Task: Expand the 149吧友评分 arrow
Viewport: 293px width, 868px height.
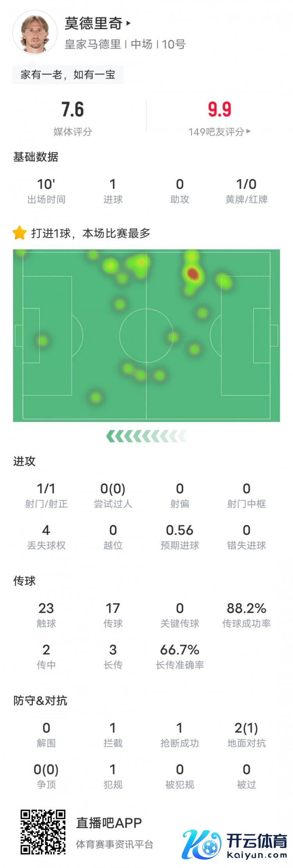Action: pyautogui.click(x=248, y=132)
